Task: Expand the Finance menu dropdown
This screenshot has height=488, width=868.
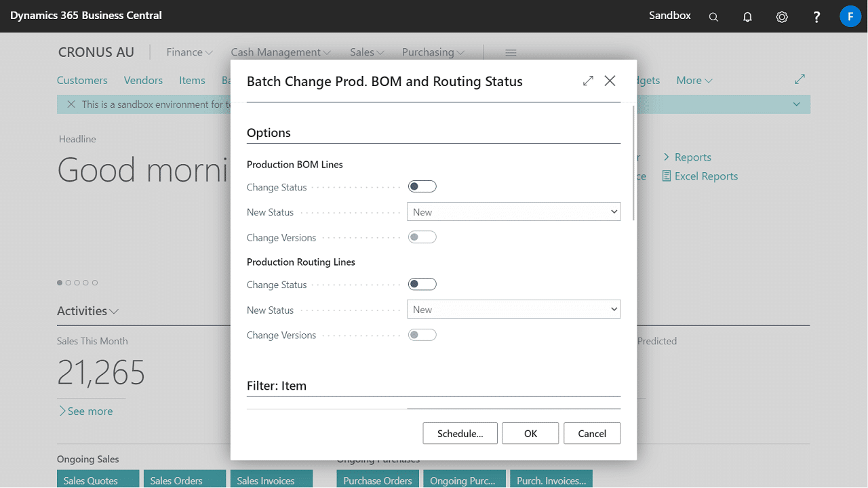Action: click(x=189, y=52)
